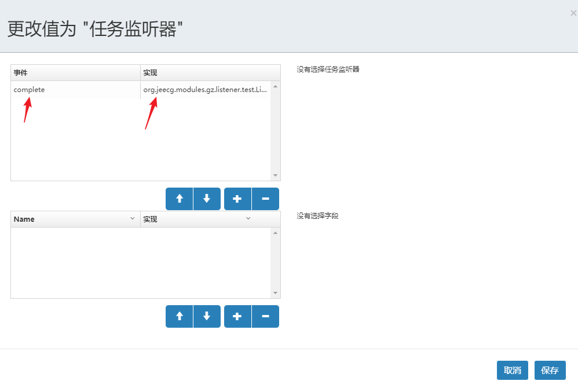Viewport: 578px width, 392px height.
Task: Close the dialog with the X button
Action: coord(573,13)
